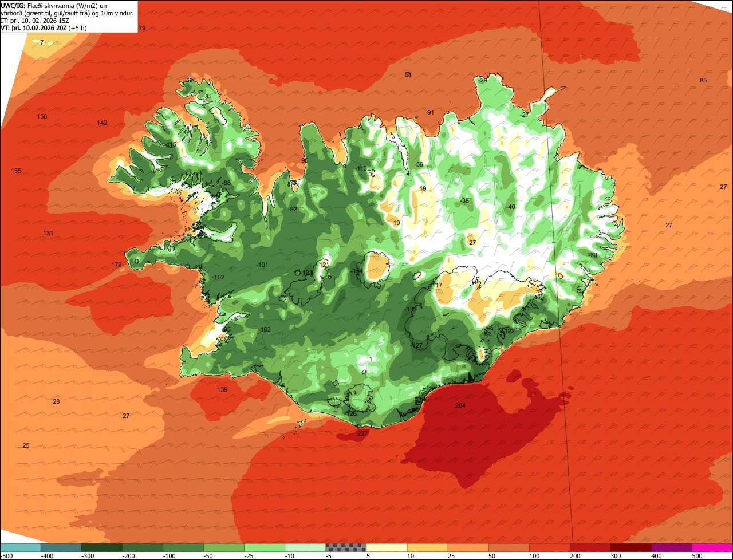This screenshot has height=560, width=733.
Task: Click the value -133 over the glacier area
Action: [x=410, y=309]
